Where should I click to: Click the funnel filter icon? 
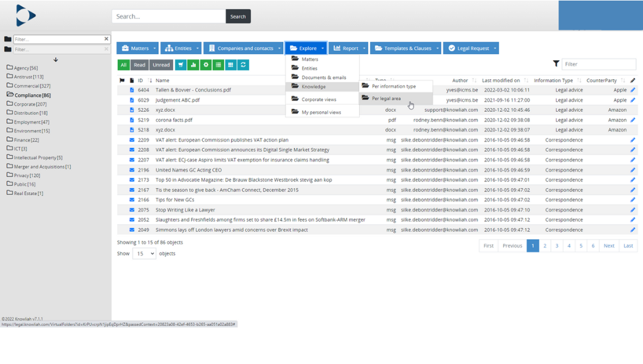coord(556,64)
